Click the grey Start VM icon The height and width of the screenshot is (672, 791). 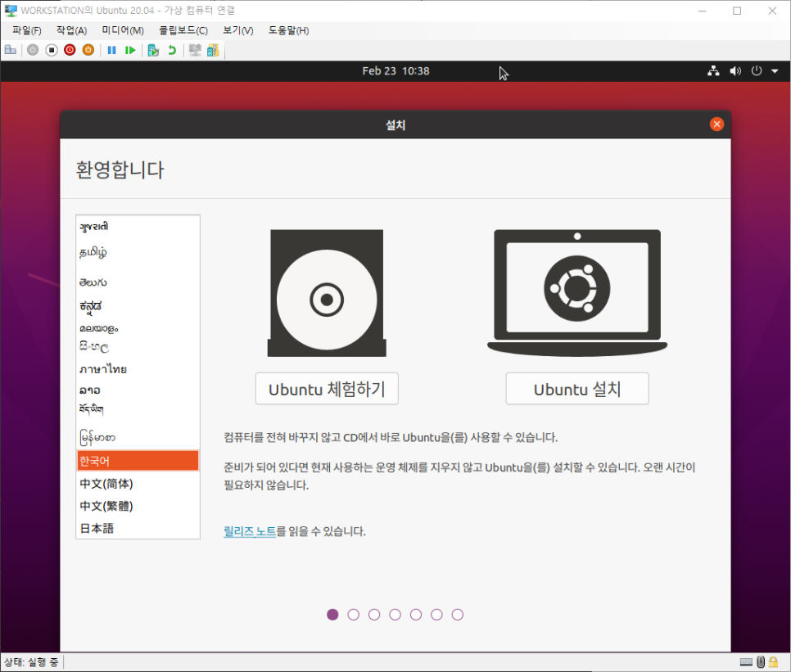(33, 50)
